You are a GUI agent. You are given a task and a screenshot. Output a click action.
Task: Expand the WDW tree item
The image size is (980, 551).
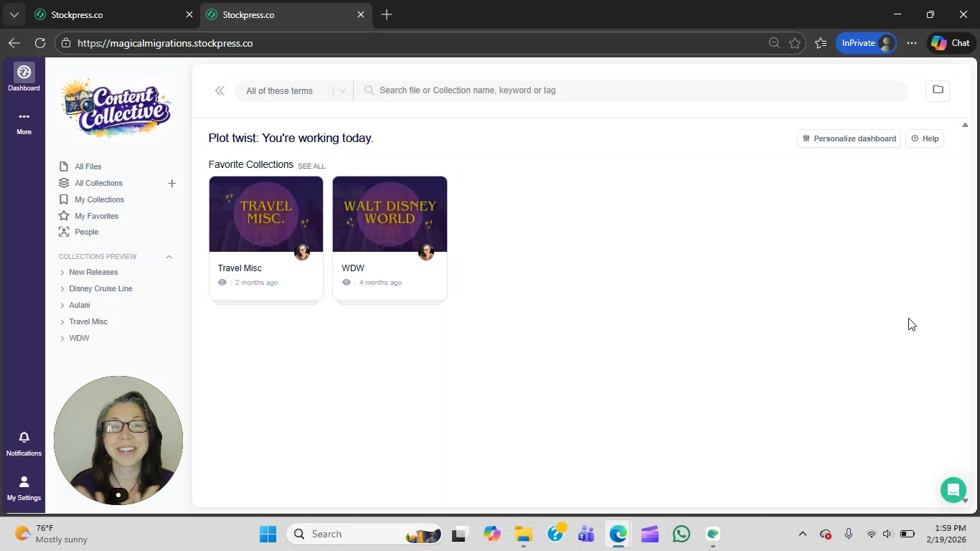pyautogui.click(x=62, y=339)
